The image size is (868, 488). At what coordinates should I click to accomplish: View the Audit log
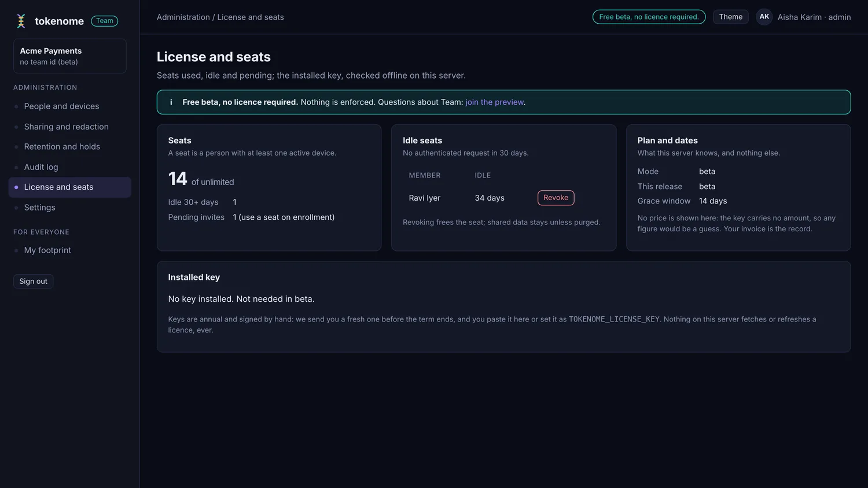[x=69, y=167]
